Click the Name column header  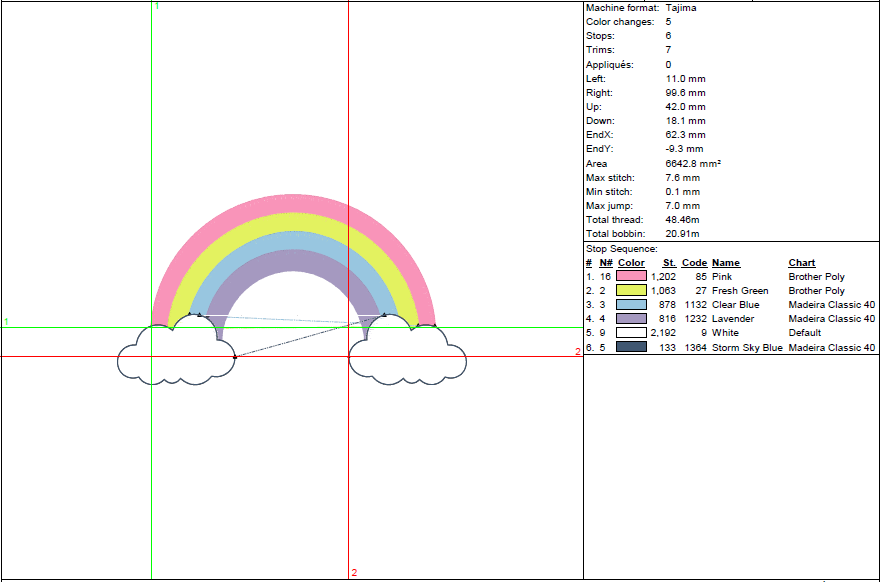(725, 263)
